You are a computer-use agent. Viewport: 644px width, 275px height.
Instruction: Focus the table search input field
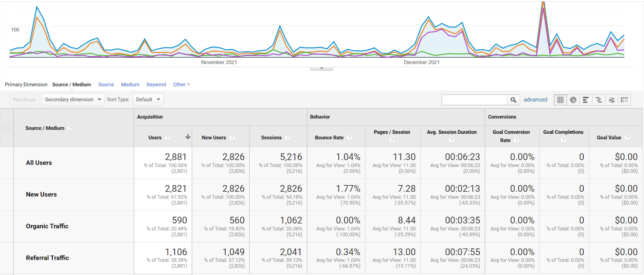(x=474, y=100)
